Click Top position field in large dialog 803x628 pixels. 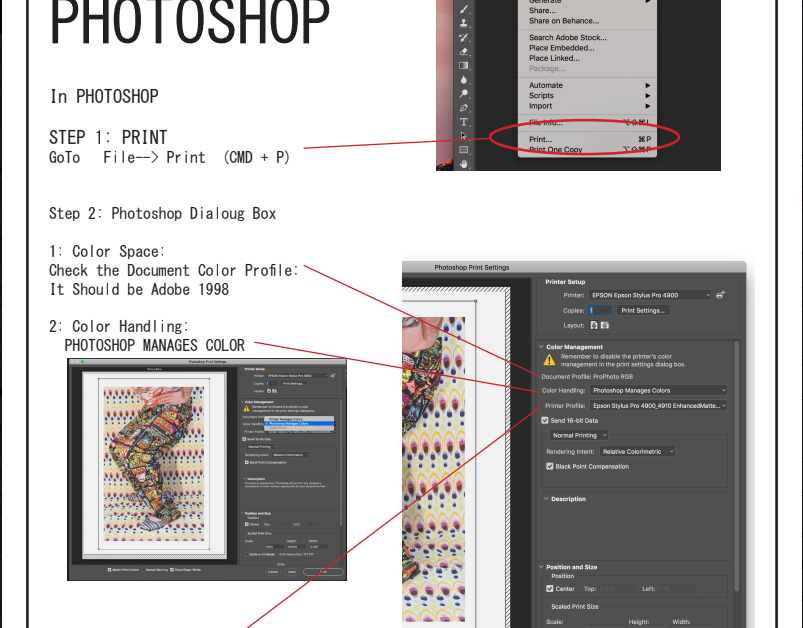(x=617, y=589)
